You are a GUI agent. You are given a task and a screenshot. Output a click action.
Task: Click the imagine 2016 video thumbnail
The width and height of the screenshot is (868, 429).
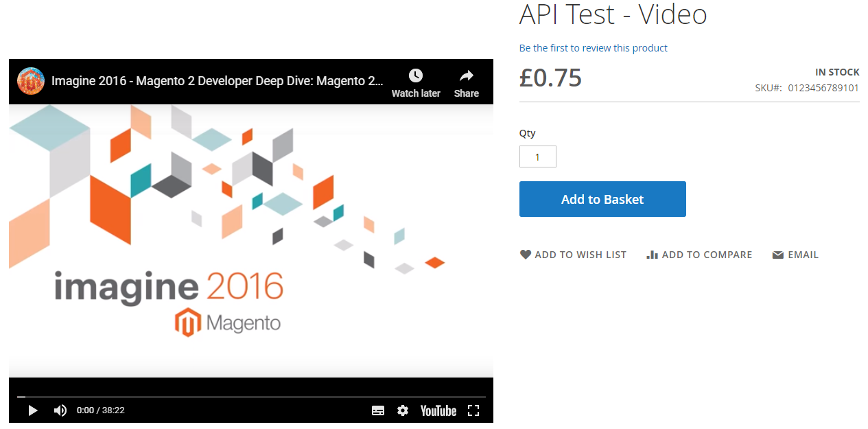pos(251,241)
